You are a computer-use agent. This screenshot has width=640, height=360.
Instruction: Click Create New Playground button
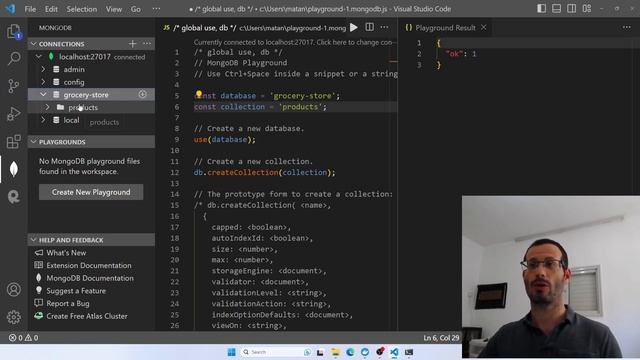tap(91, 192)
